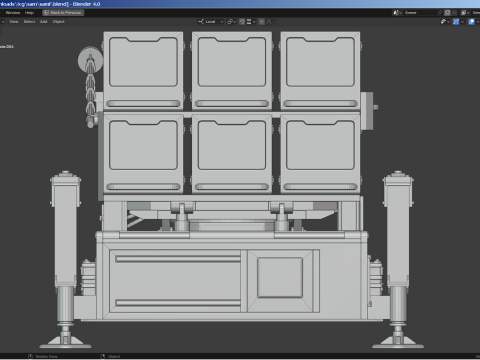Open the proportional editing falloff dropdown

click(x=270, y=22)
